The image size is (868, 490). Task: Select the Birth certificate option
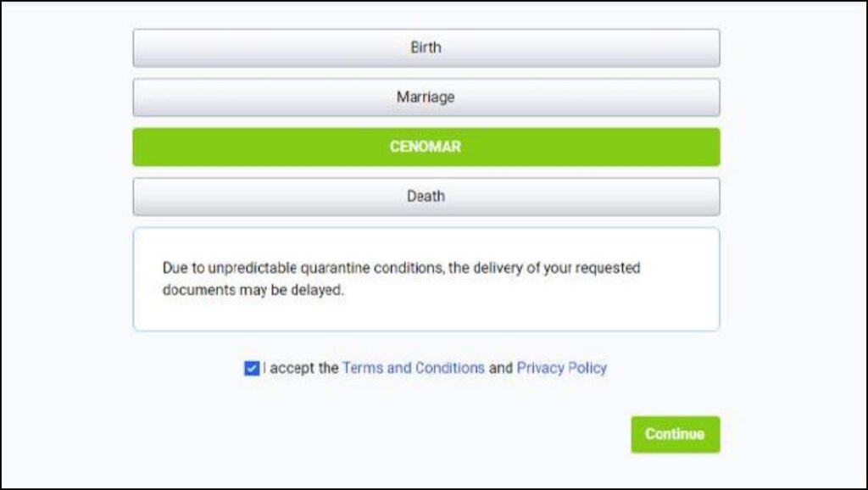click(x=426, y=48)
